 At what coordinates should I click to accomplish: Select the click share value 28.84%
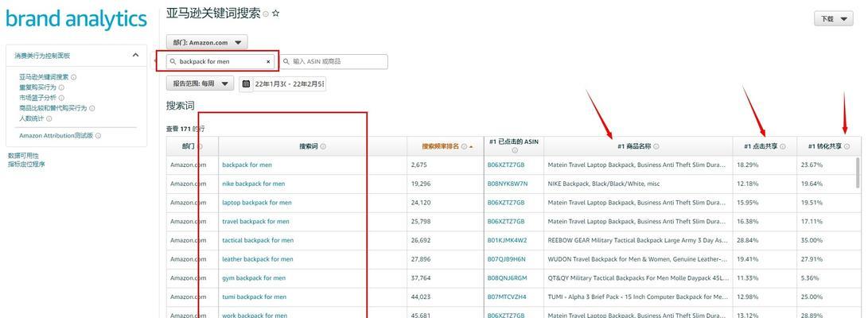click(x=747, y=240)
